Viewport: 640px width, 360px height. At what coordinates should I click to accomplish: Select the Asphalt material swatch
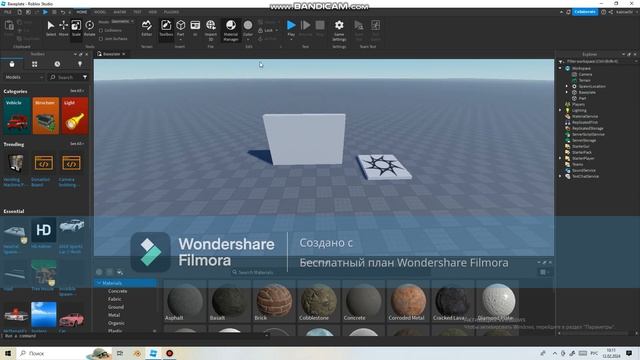185,301
